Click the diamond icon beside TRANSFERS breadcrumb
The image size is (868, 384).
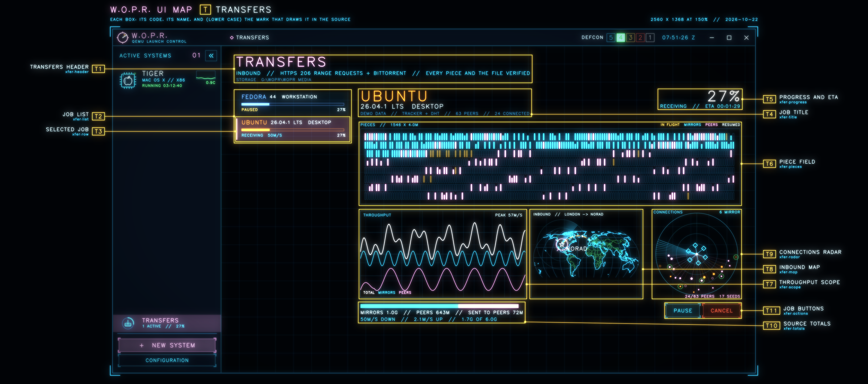pyautogui.click(x=232, y=37)
